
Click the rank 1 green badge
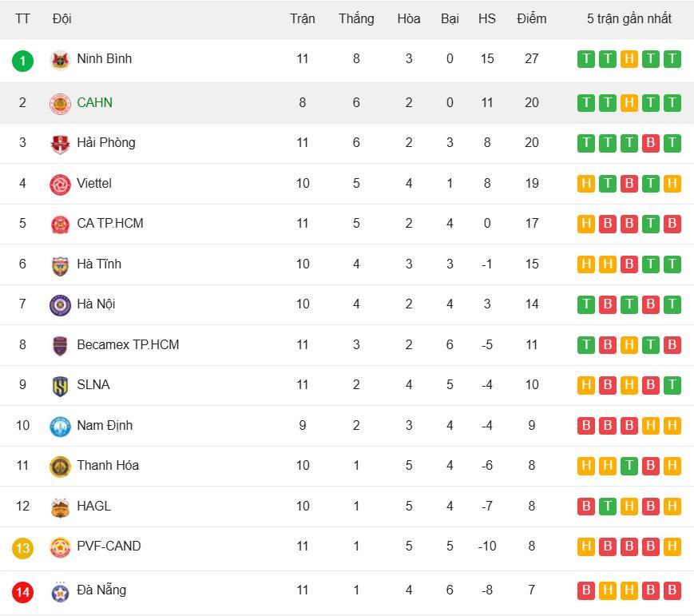click(x=23, y=60)
